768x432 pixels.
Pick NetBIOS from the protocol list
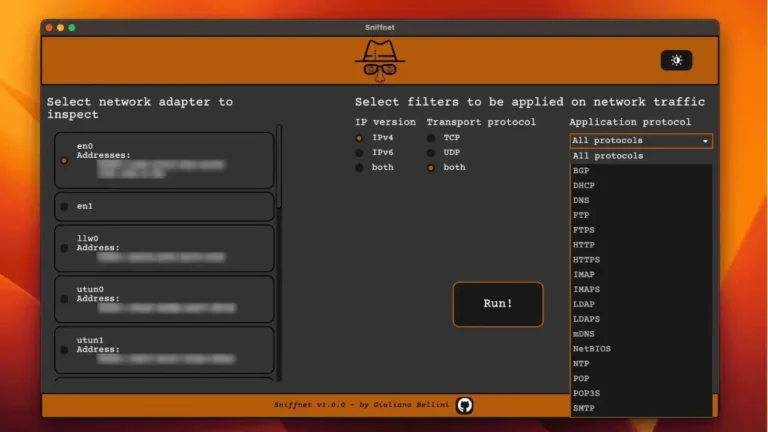point(641,349)
